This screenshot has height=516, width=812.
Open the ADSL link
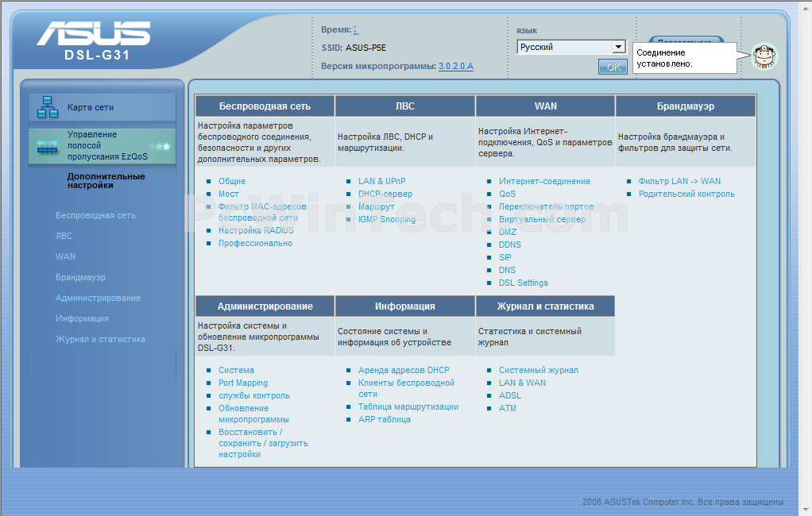point(510,395)
